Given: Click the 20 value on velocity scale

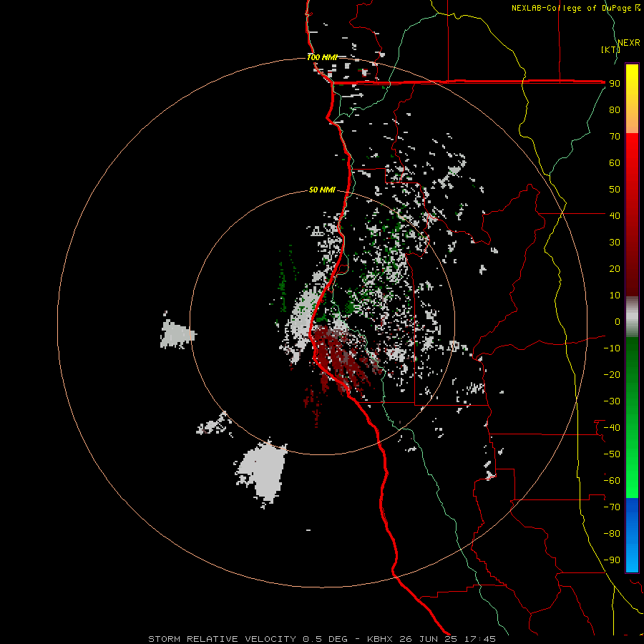Looking at the screenshot, I should (x=615, y=268).
